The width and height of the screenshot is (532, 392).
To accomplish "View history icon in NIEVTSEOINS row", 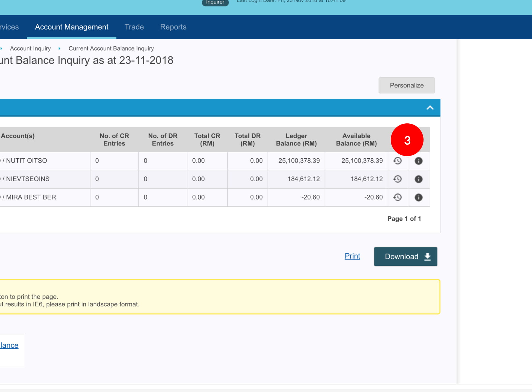I will pyautogui.click(x=398, y=179).
